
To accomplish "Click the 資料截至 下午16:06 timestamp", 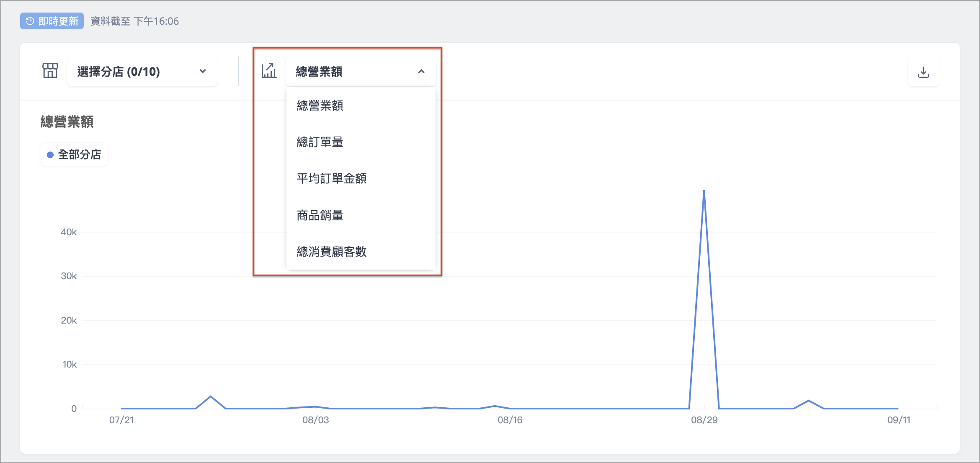I will pos(134,21).
